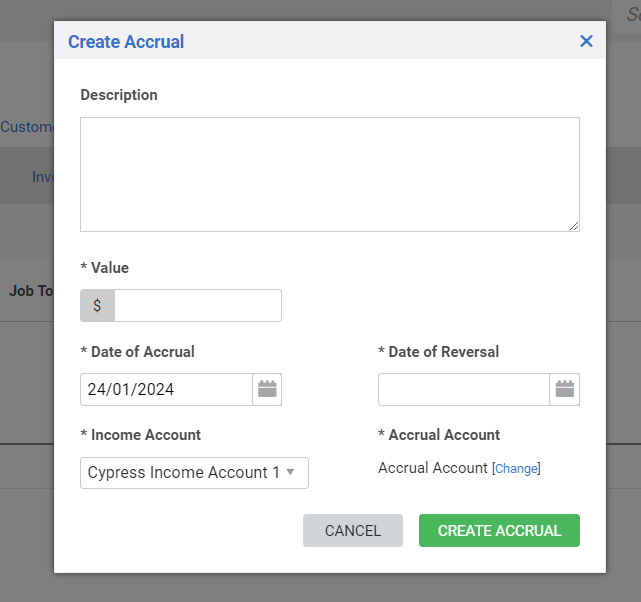Open the Date of Accrual calendar picker
The height and width of the screenshot is (602, 641).
(267, 389)
